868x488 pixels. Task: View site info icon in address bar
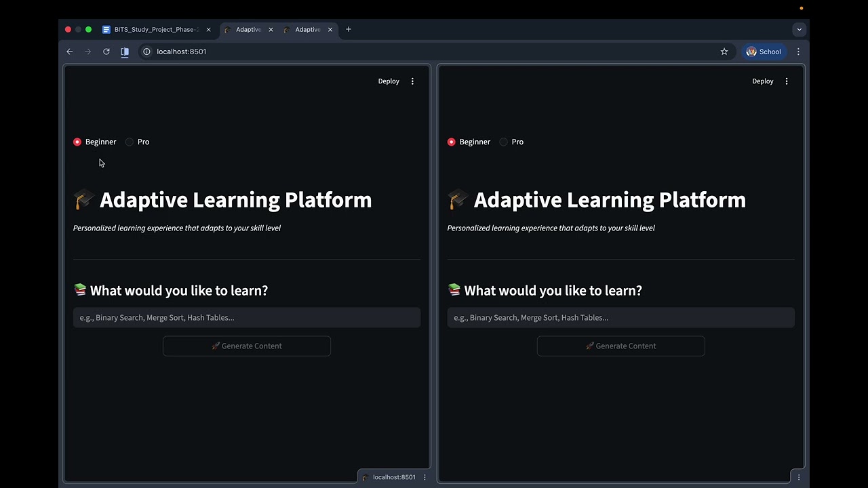pos(146,52)
